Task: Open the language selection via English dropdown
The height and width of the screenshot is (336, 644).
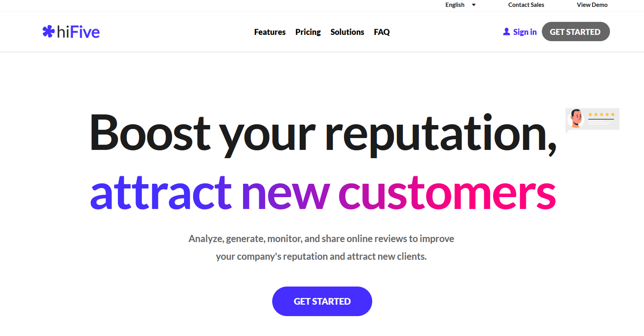Action: tap(454, 5)
